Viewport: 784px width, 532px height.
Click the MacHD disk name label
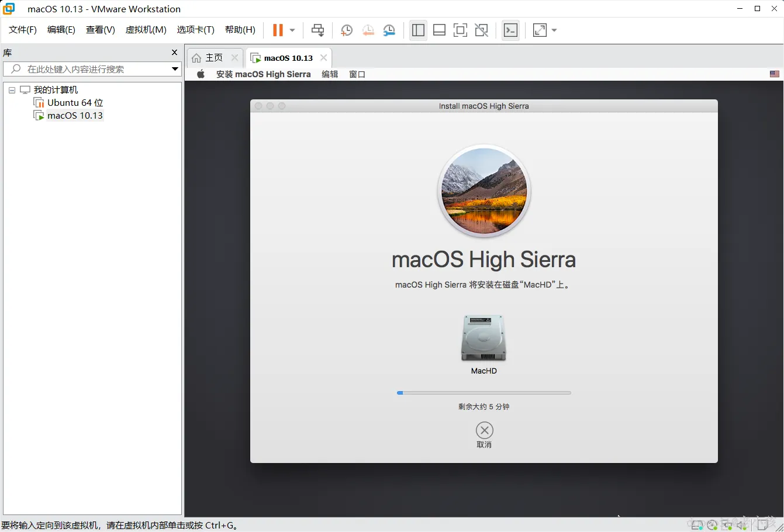coord(484,371)
